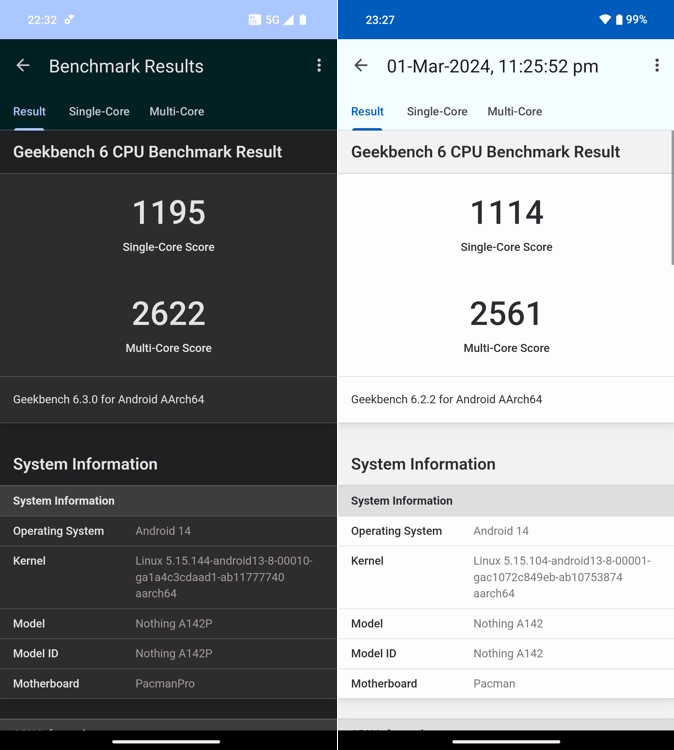
Task: Tap Geekbench 6.2.2 for Android AArch64 text
Action: (447, 399)
